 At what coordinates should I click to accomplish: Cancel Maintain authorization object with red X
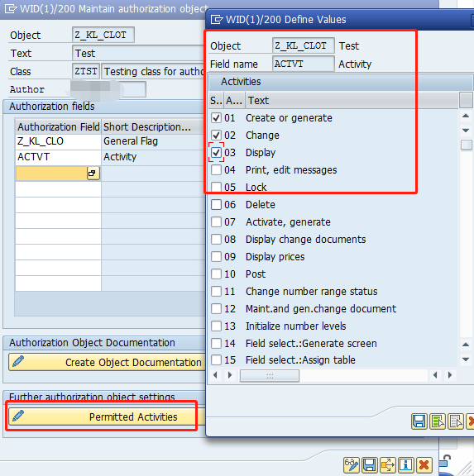coord(424,464)
